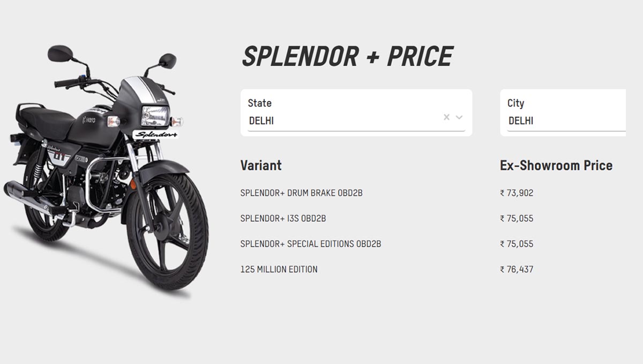643x364 pixels.
Task: Clear the selected DELHI state using the X icon
Action: point(445,116)
